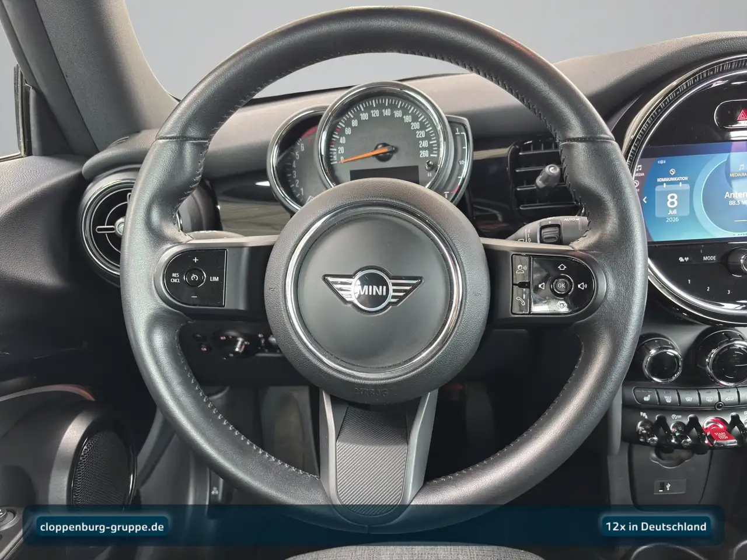This screenshot has height=560, width=747.
Task: Tap the cruise control speedometer icon button
Action: (194, 278)
